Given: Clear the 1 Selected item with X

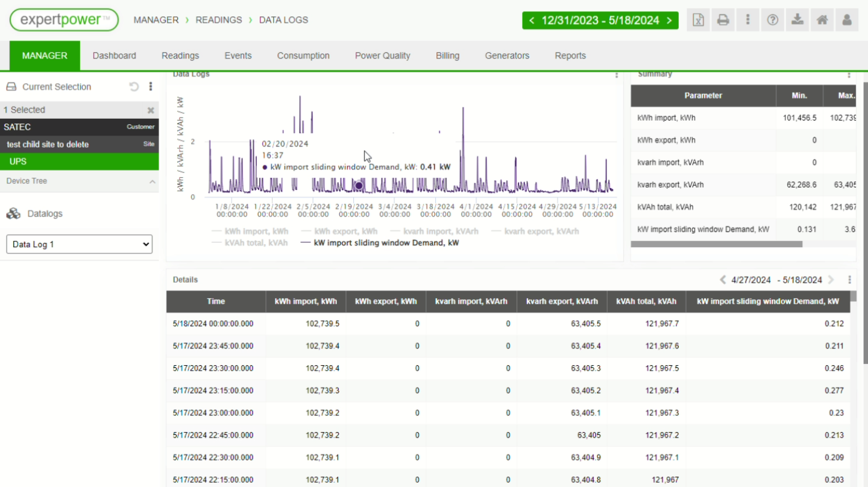Looking at the screenshot, I should coord(151,110).
